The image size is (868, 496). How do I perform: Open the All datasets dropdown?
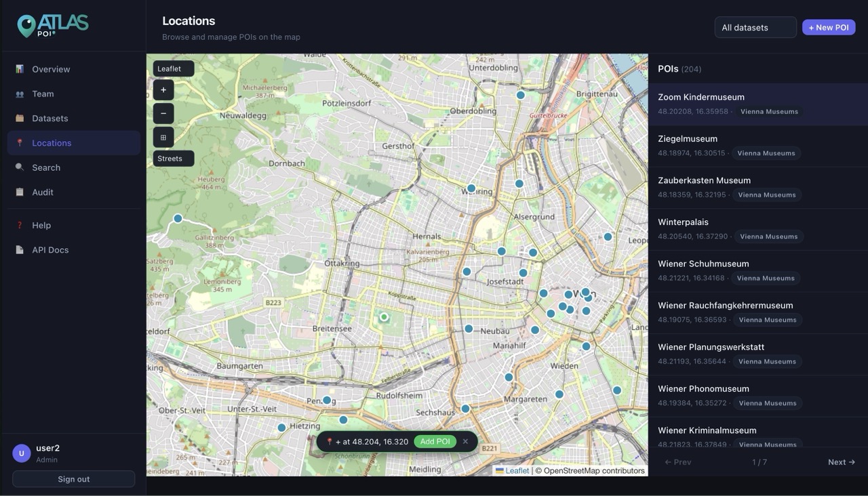[755, 27]
